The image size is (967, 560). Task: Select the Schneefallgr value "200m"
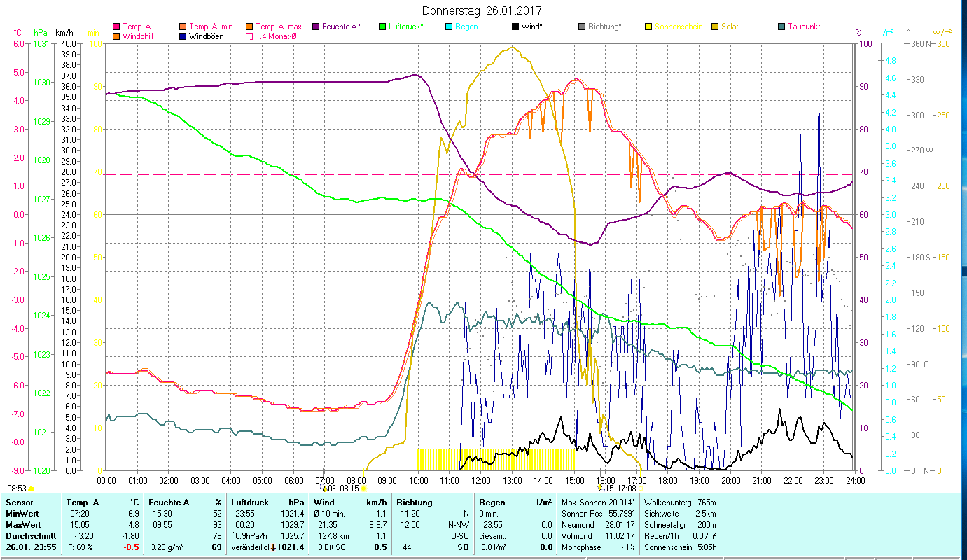pos(707,524)
